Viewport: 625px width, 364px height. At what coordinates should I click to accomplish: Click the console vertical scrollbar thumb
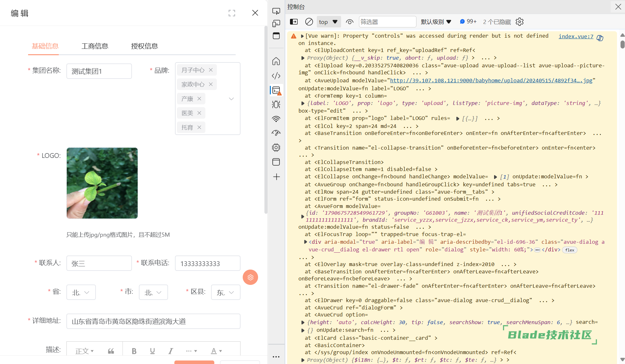point(622,44)
